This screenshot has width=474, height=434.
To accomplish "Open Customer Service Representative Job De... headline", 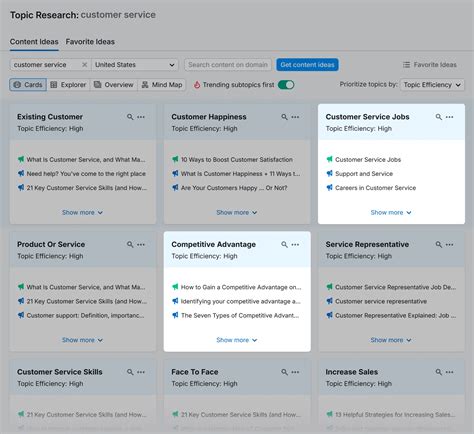I will click(396, 287).
